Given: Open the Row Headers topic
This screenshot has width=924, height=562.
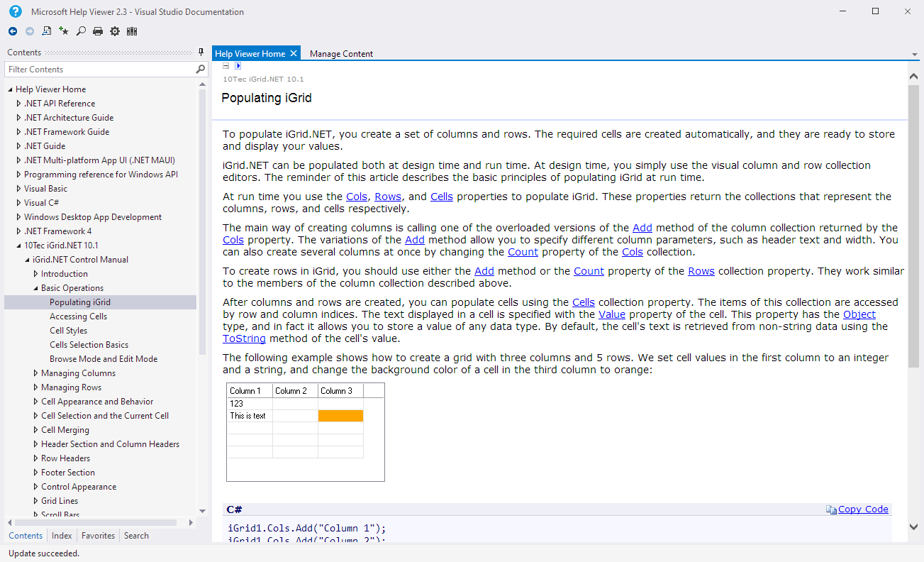Looking at the screenshot, I should coord(65,458).
